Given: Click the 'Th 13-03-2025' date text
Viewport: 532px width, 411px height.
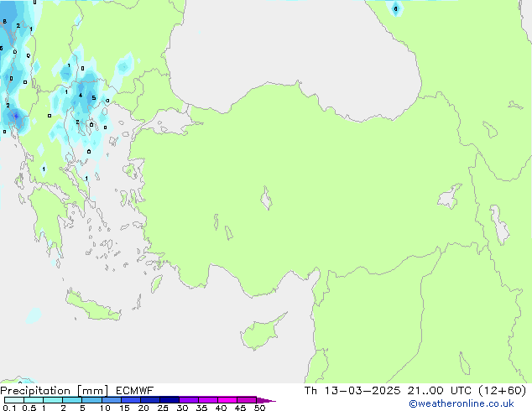Looking at the screenshot, I should coord(352,391).
